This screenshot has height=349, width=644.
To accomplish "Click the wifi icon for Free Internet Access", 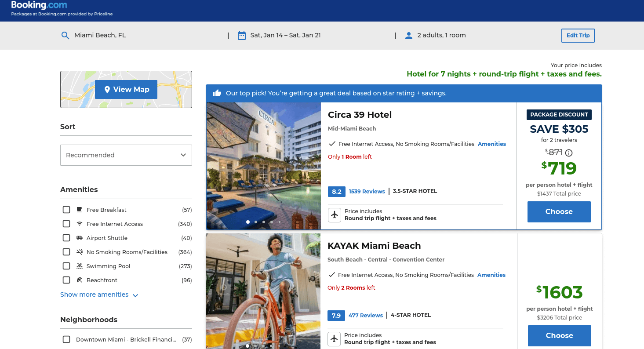I will tap(80, 224).
